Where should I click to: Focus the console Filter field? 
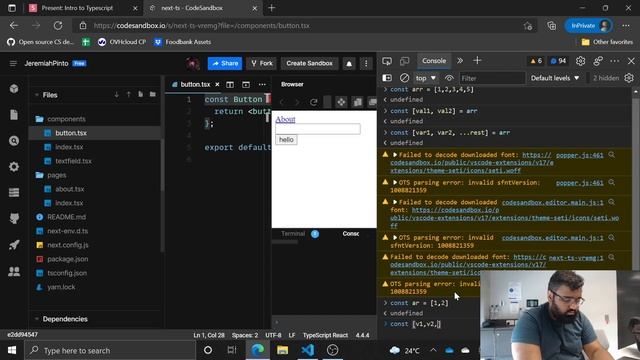pyautogui.click(x=492, y=78)
